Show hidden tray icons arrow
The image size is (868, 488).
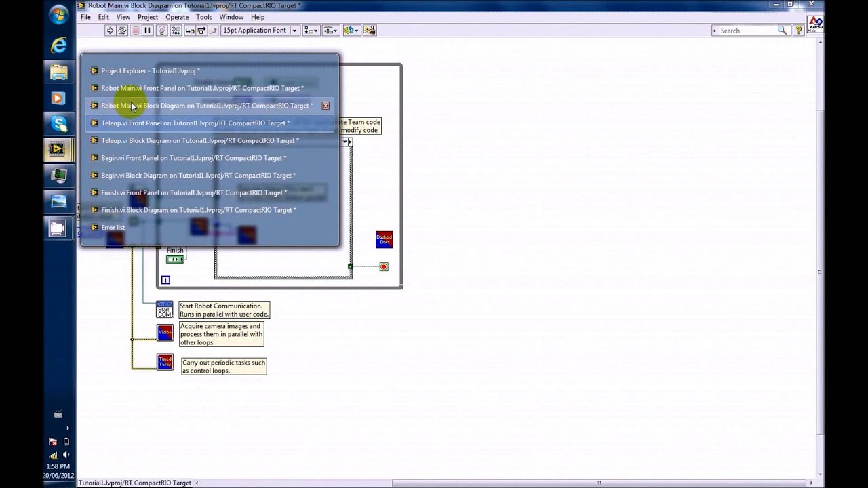[67, 428]
